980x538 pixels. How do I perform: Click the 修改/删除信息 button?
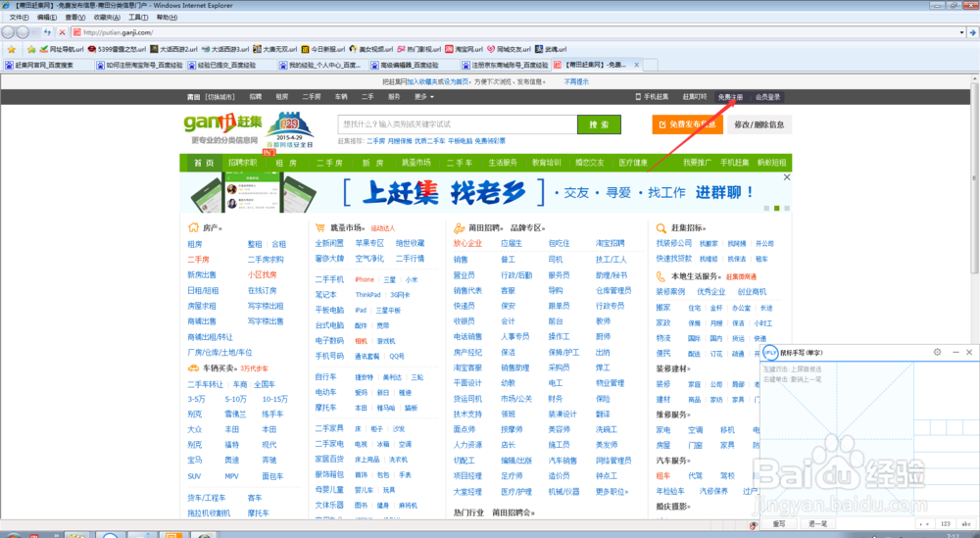tap(759, 124)
